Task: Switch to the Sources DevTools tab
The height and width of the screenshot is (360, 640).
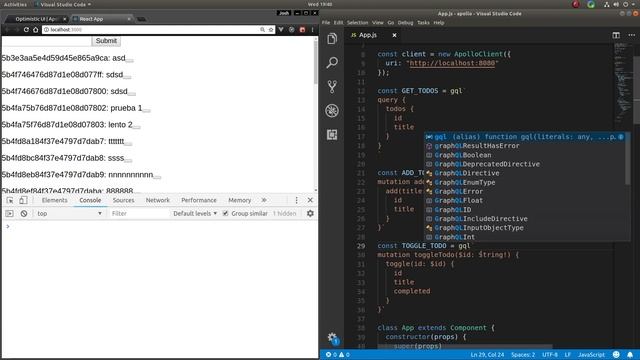Action: tap(123, 200)
